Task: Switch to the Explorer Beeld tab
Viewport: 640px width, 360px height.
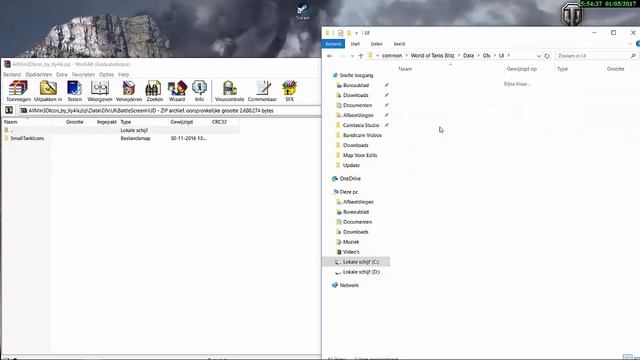Action: pyautogui.click(x=399, y=44)
